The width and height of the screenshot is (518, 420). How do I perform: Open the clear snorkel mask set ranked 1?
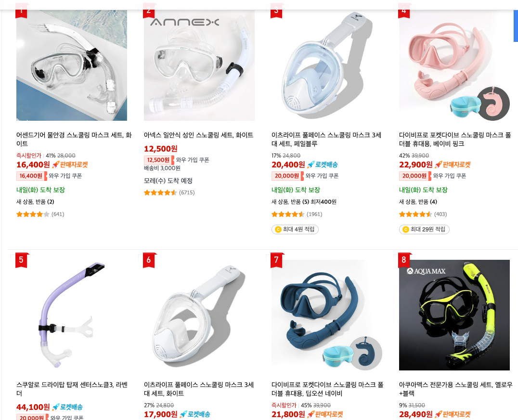tap(72, 65)
